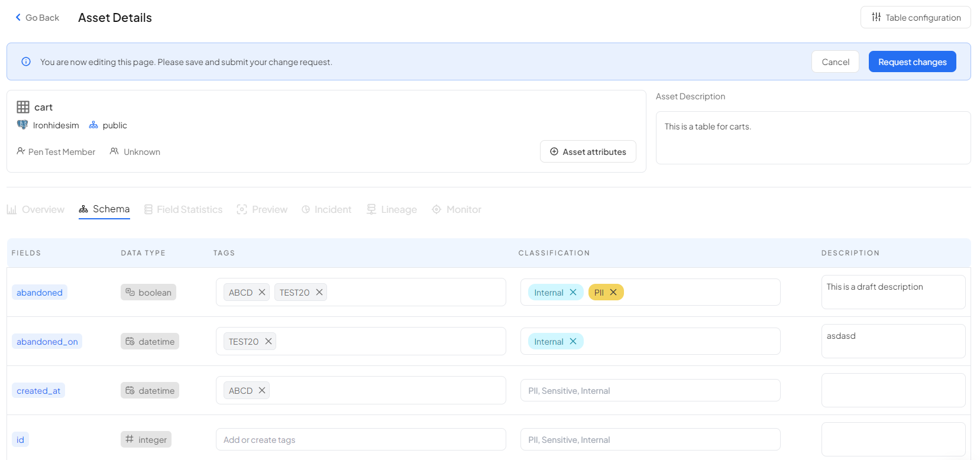Open Asset attributes panel

[587, 151]
